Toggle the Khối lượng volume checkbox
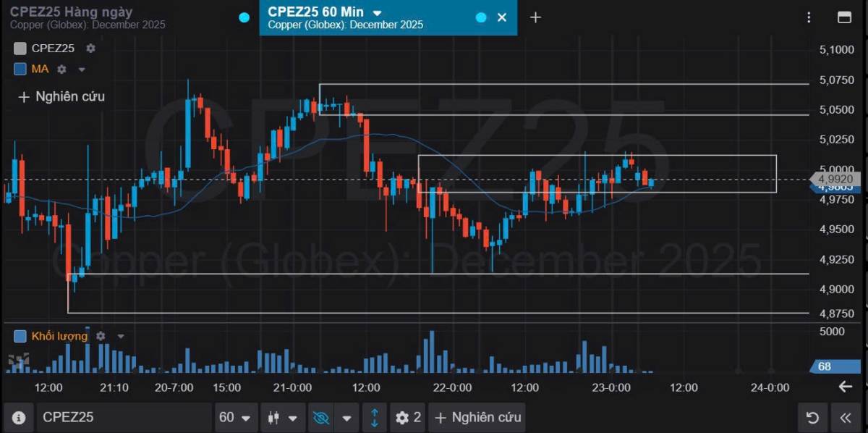 [x=20, y=336]
